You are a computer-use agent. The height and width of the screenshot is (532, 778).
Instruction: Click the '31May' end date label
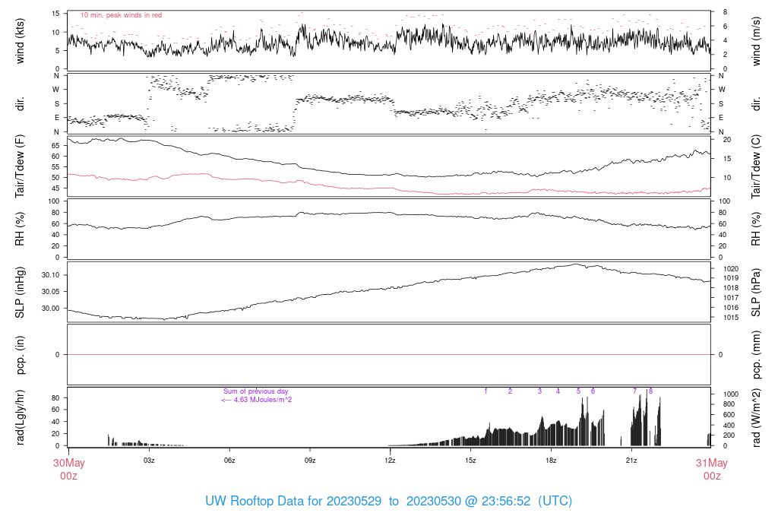(x=711, y=463)
